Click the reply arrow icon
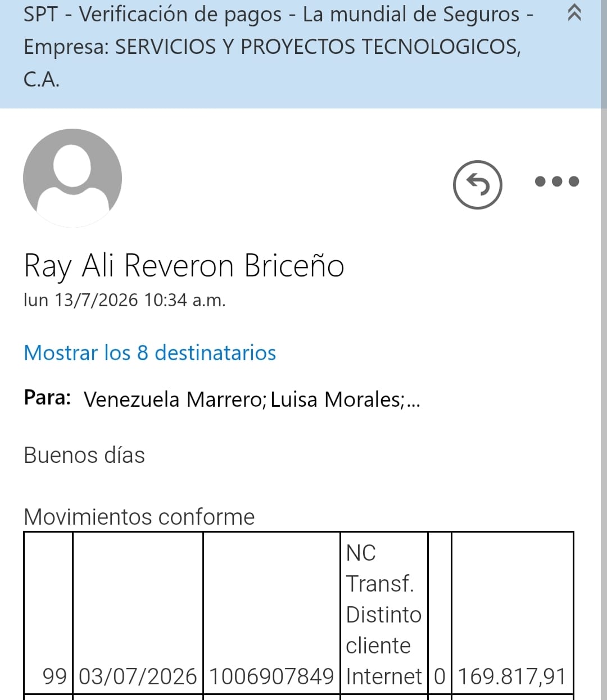 [477, 184]
